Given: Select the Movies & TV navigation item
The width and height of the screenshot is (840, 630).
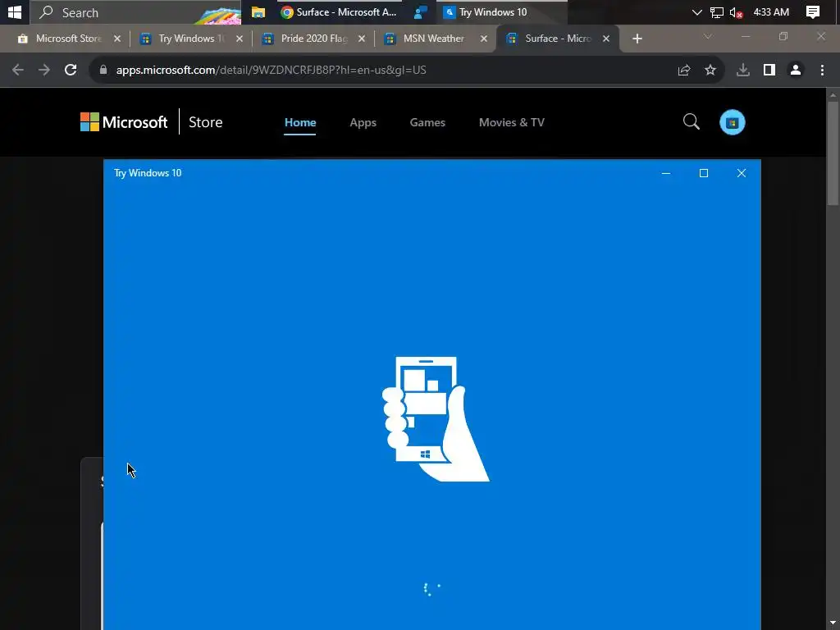Looking at the screenshot, I should [512, 123].
